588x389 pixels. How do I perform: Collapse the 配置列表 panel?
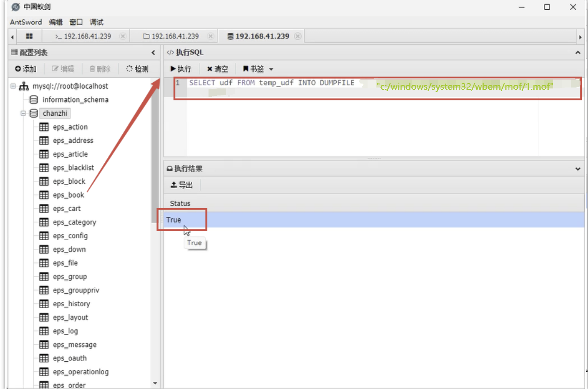click(153, 53)
